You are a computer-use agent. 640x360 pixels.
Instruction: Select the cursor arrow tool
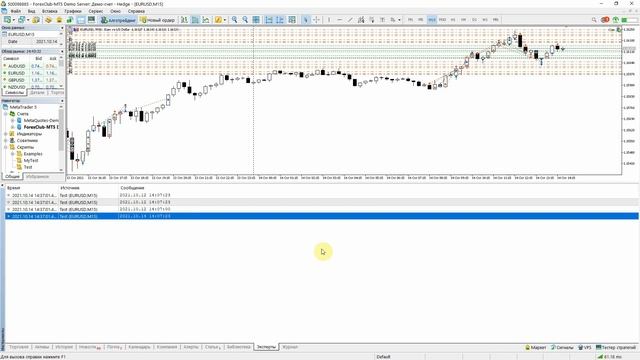pos(306,20)
